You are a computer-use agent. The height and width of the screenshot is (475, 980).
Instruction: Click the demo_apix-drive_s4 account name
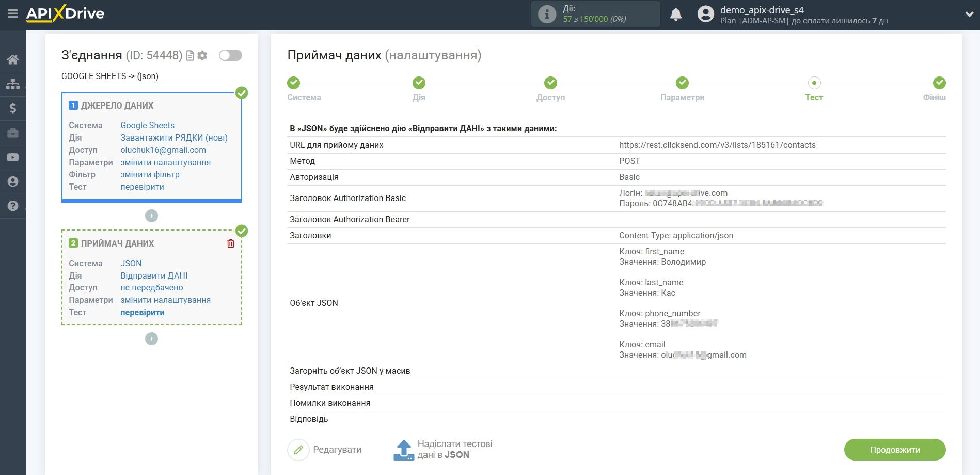tap(762, 10)
